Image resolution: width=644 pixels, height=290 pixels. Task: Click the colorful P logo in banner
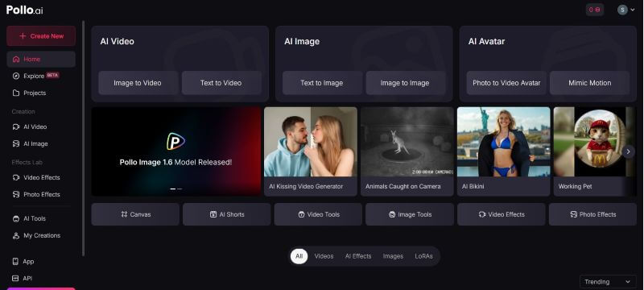point(175,141)
